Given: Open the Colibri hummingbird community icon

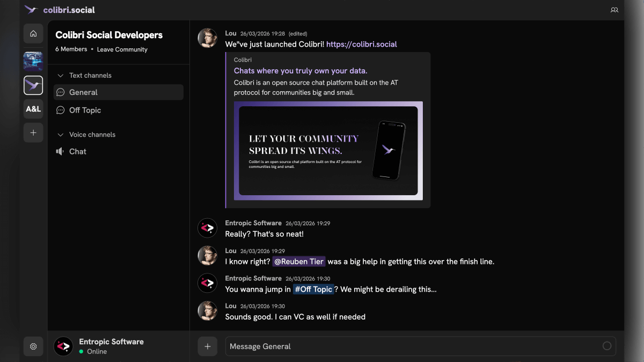Looking at the screenshot, I should [x=33, y=85].
